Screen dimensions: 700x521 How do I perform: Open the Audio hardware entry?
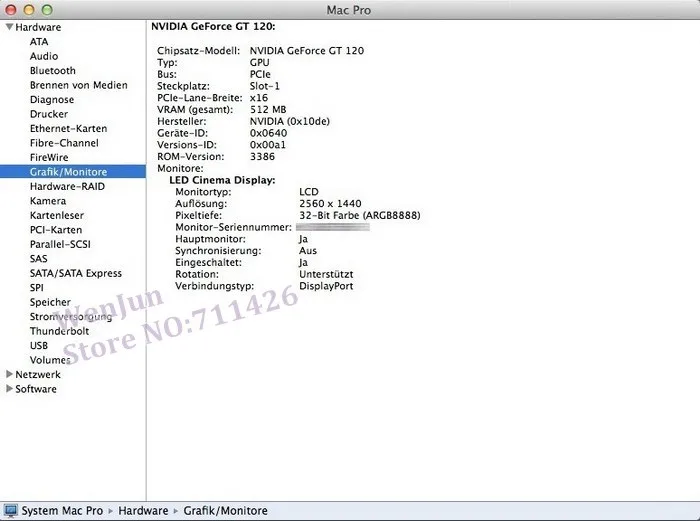pos(44,56)
